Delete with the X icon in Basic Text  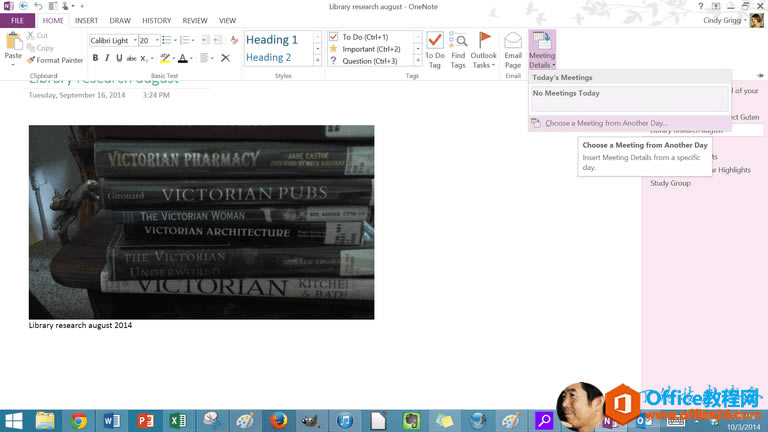pos(225,58)
